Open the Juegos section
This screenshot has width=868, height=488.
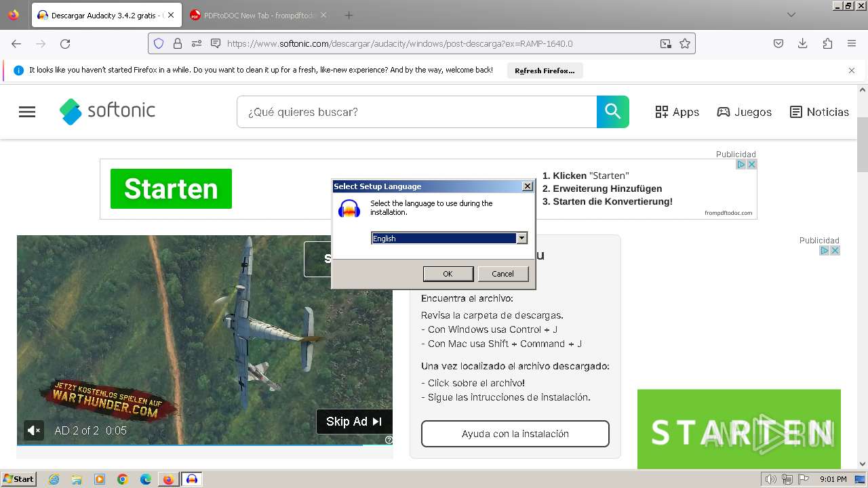click(x=744, y=112)
